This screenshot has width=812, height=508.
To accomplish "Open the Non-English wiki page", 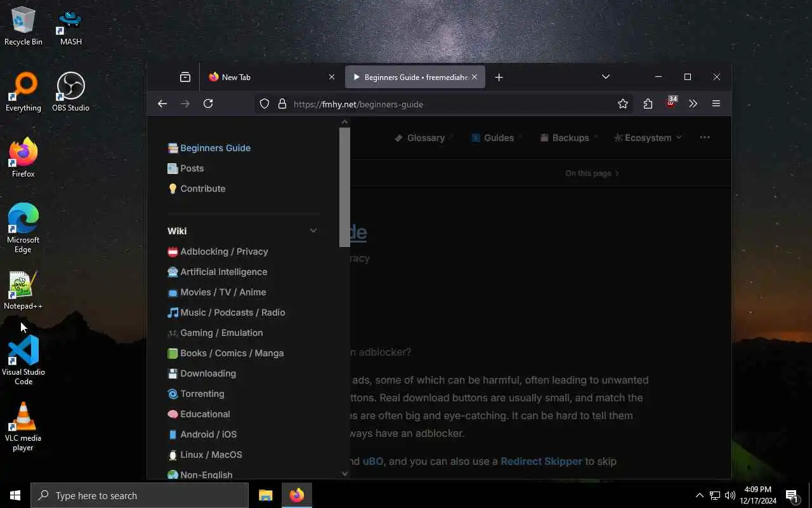I will [200, 474].
